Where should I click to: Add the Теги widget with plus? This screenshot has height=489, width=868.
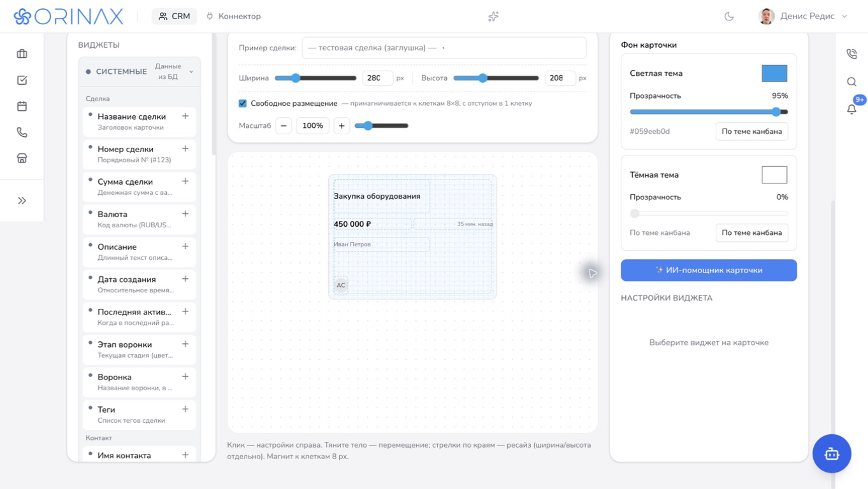(x=185, y=409)
